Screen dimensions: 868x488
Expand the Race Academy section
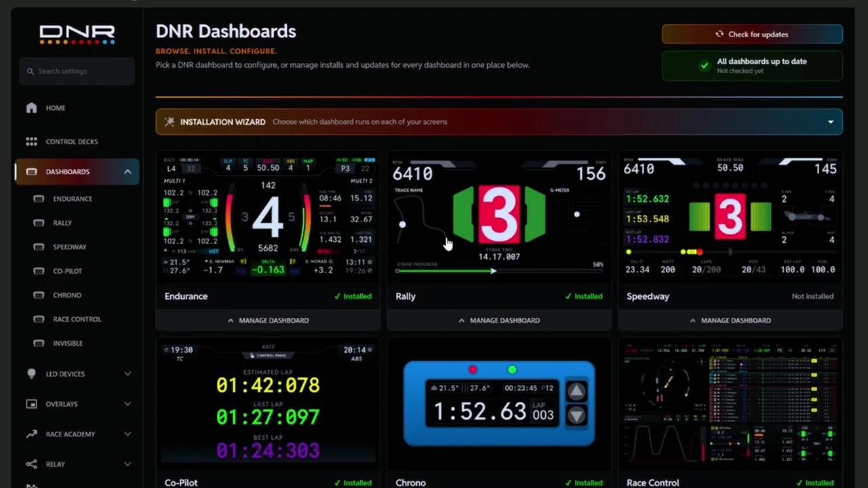127,434
